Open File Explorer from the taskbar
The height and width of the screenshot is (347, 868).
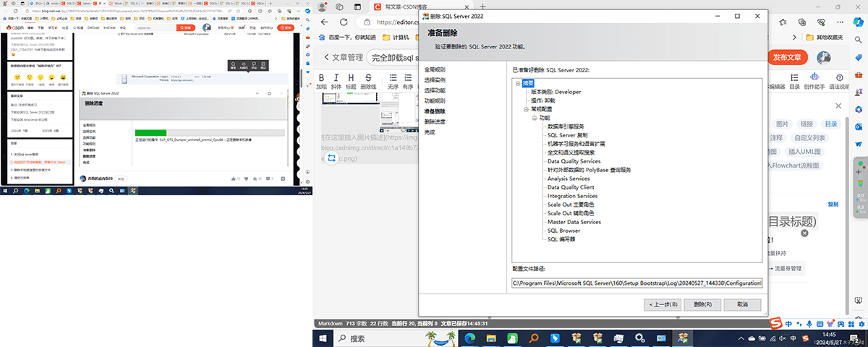[490, 338]
